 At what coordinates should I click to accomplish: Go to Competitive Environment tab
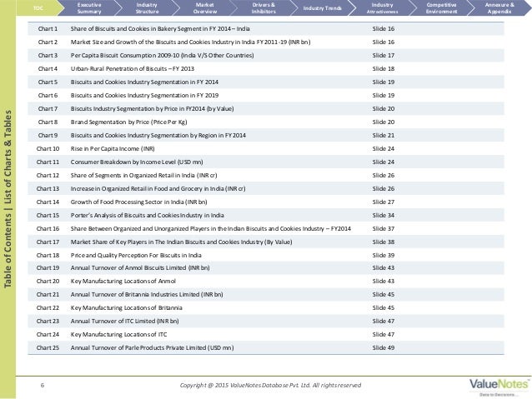(441, 7)
